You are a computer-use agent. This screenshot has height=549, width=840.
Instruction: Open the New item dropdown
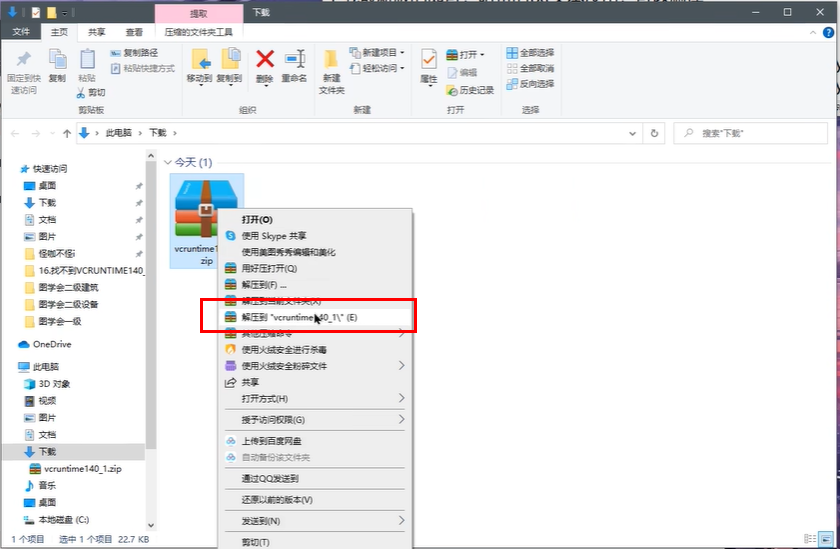[377, 52]
